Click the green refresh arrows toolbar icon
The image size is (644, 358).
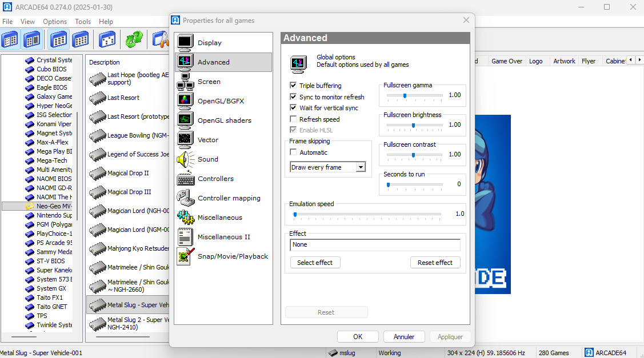point(134,39)
